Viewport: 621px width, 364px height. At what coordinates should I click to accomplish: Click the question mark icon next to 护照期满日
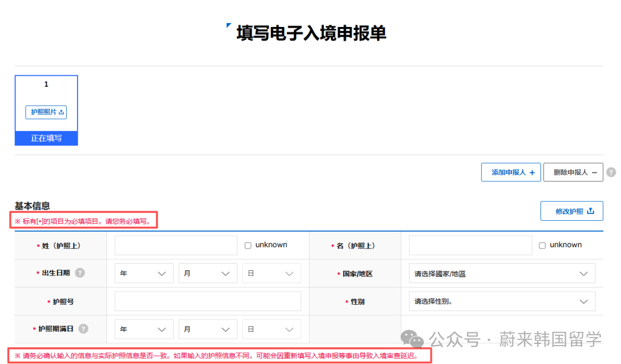click(84, 329)
